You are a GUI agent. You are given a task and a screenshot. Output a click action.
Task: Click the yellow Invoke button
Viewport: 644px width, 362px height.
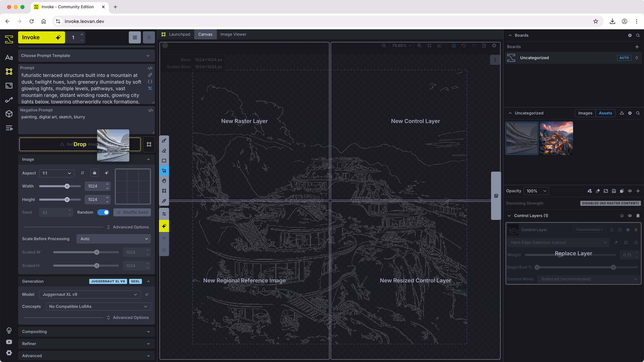pyautogui.click(x=41, y=38)
